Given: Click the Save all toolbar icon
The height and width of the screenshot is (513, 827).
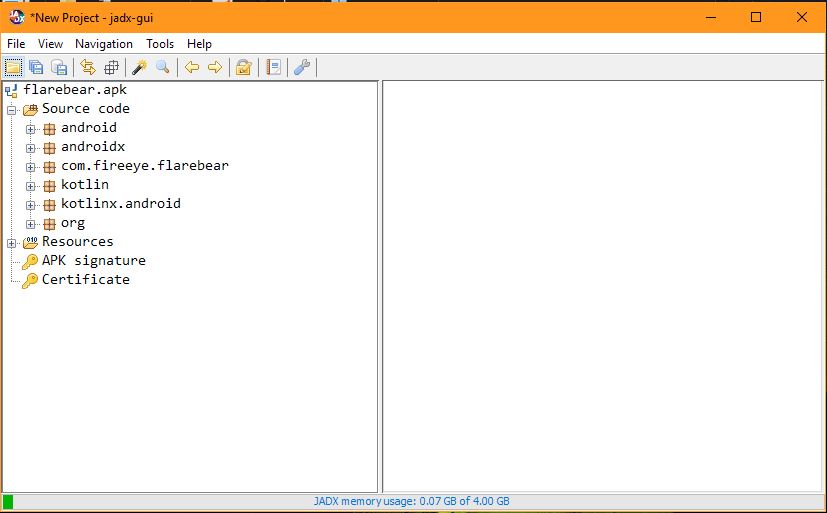Looking at the screenshot, I should (x=36, y=67).
